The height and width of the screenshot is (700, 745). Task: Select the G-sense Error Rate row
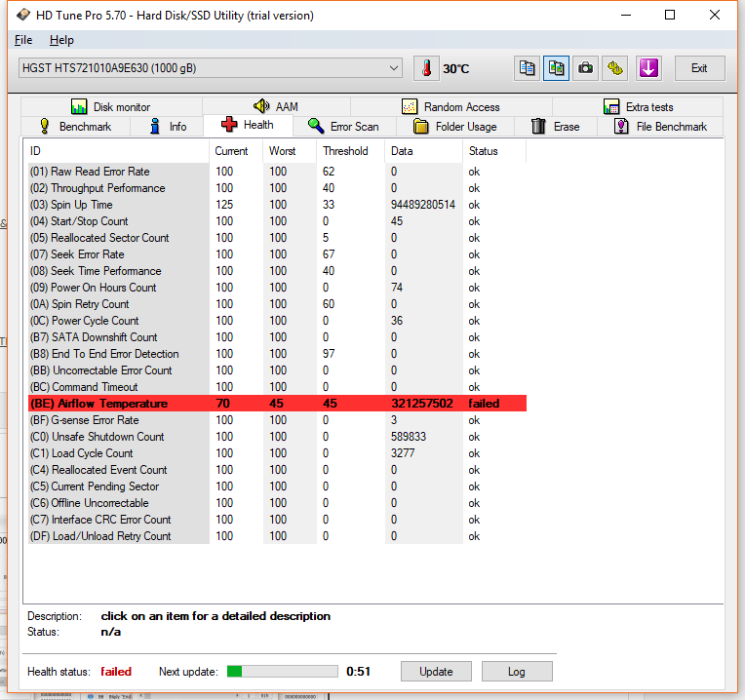277,420
